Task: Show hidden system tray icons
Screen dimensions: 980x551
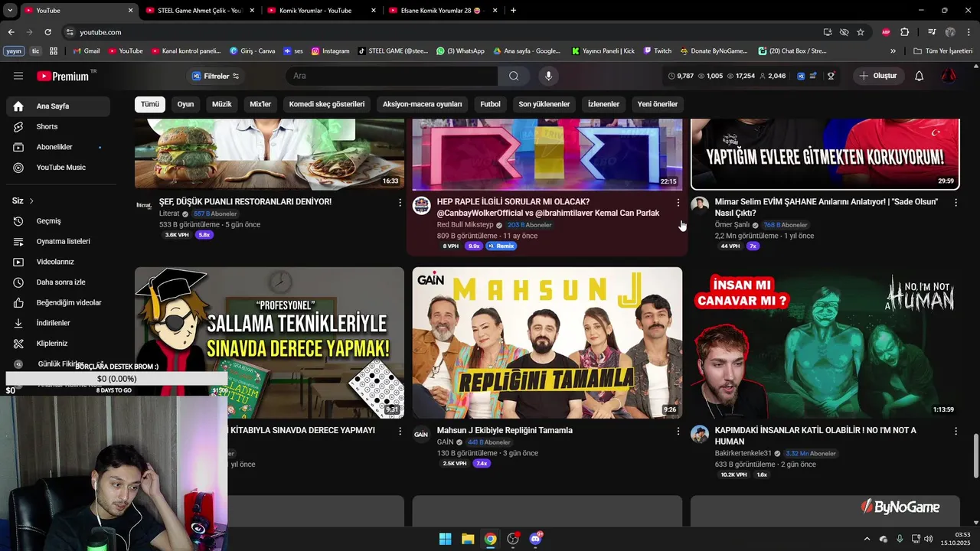Action: pyautogui.click(x=867, y=539)
